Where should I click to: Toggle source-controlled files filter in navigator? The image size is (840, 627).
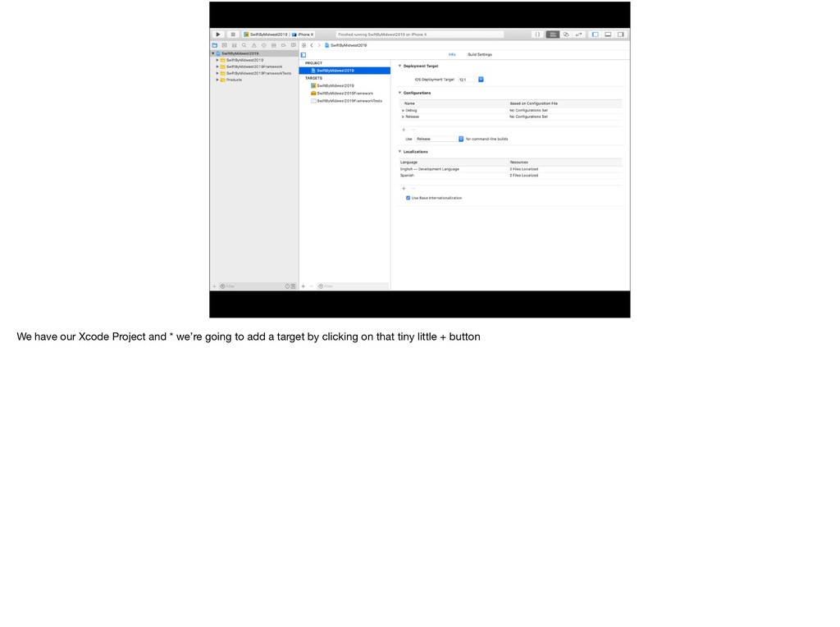coord(293,286)
